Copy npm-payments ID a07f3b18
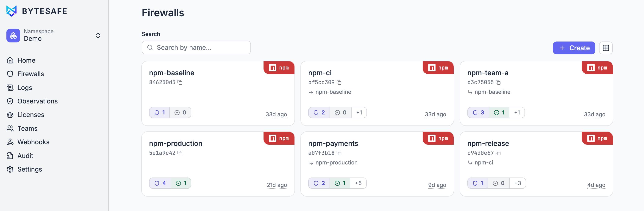This screenshot has height=211, width=644. [339, 153]
